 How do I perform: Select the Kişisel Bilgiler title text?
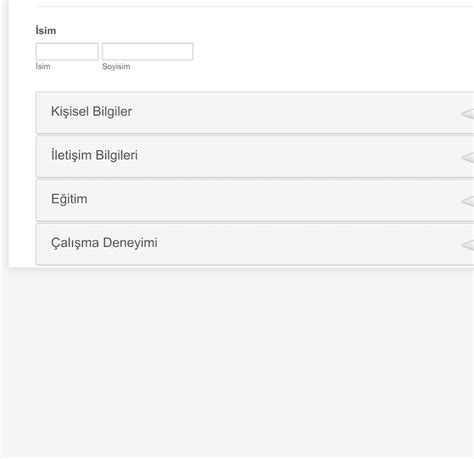(x=91, y=112)
